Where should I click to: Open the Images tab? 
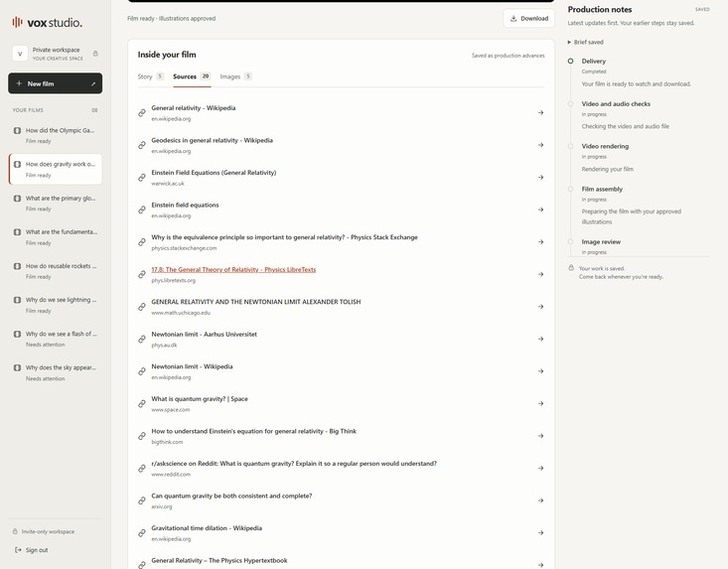coord(235,76)
